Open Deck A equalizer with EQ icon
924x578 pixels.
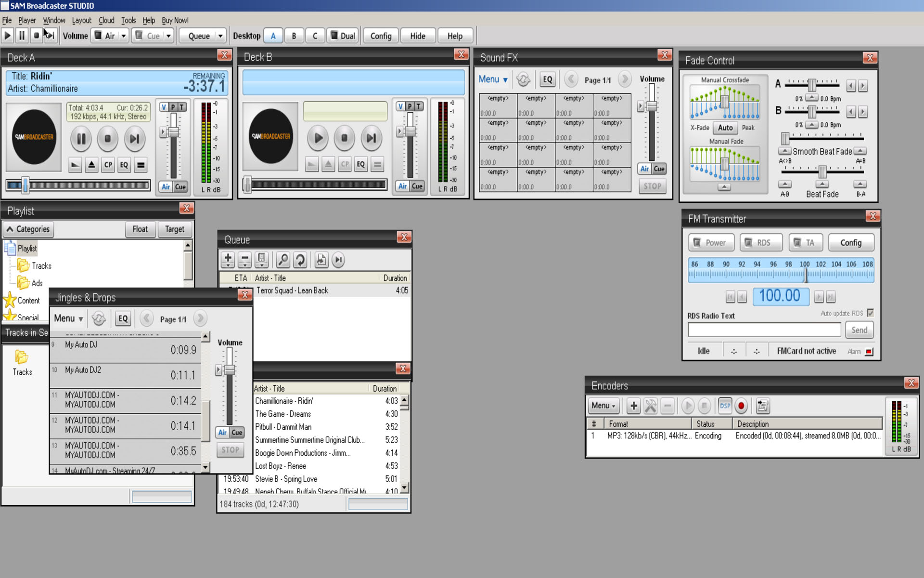pos(124,165)
